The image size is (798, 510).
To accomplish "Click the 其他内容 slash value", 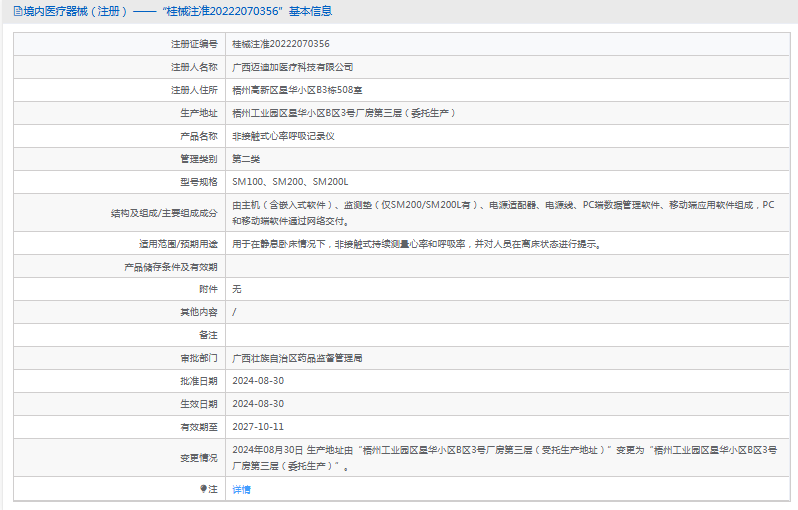I will click(x=234, y=312).
